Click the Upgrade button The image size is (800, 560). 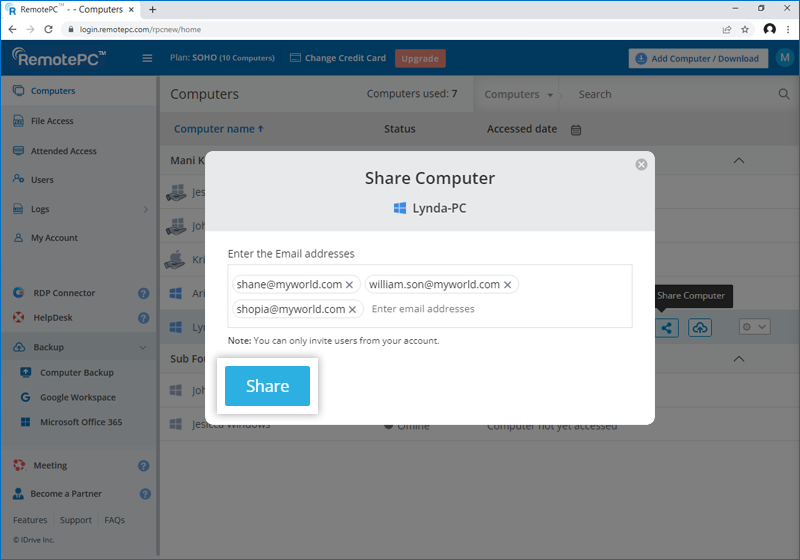coord(420,58)
